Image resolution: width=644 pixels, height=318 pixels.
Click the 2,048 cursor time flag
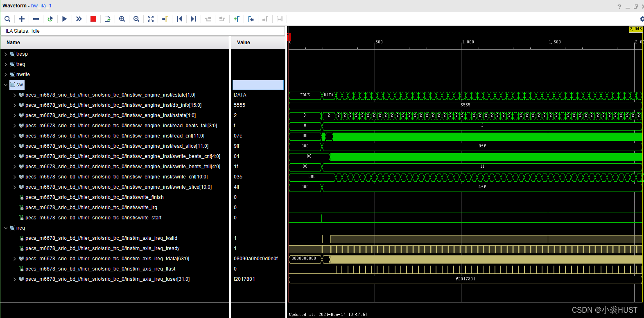tap(636, 29)
